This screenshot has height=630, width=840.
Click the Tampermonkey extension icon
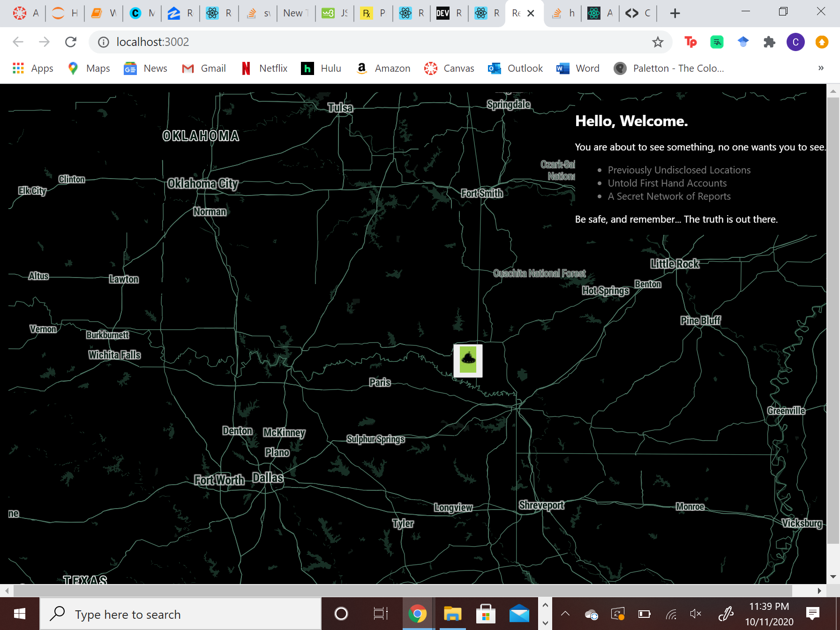coord(690,42)
